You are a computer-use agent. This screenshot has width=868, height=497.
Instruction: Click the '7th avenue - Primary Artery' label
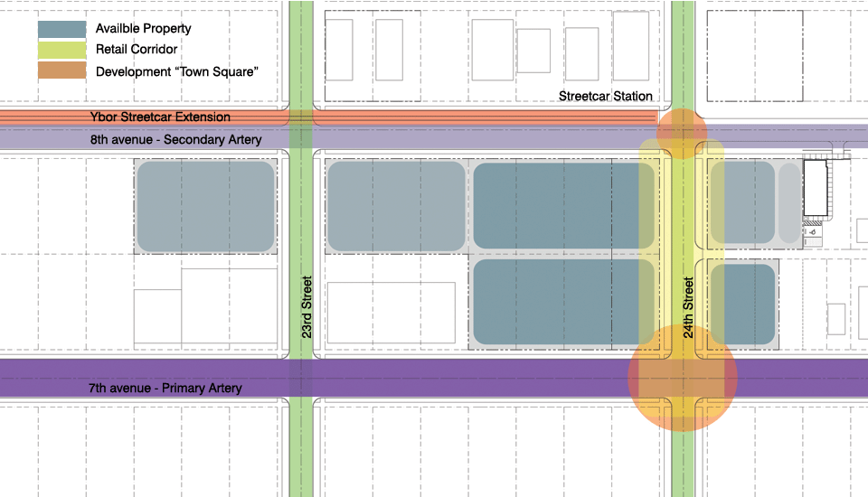point(165,388)
